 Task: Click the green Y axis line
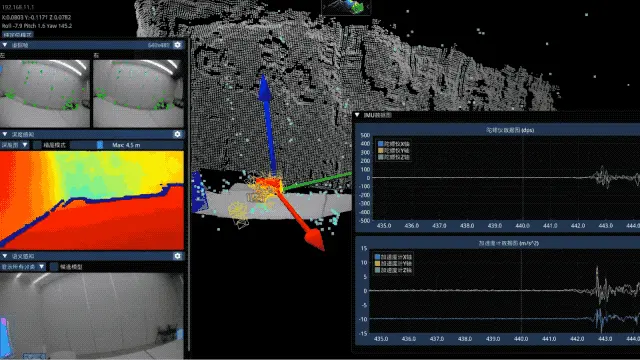click(x=318, y=182)
